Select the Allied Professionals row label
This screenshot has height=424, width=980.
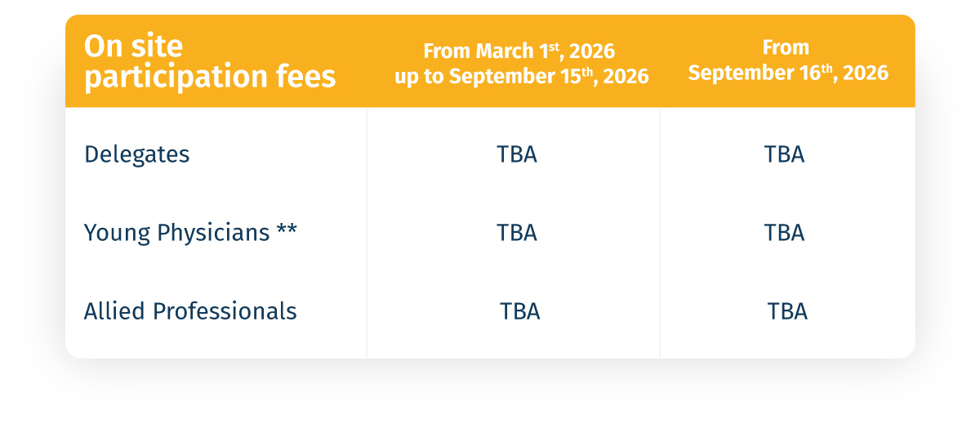(190, 311)
